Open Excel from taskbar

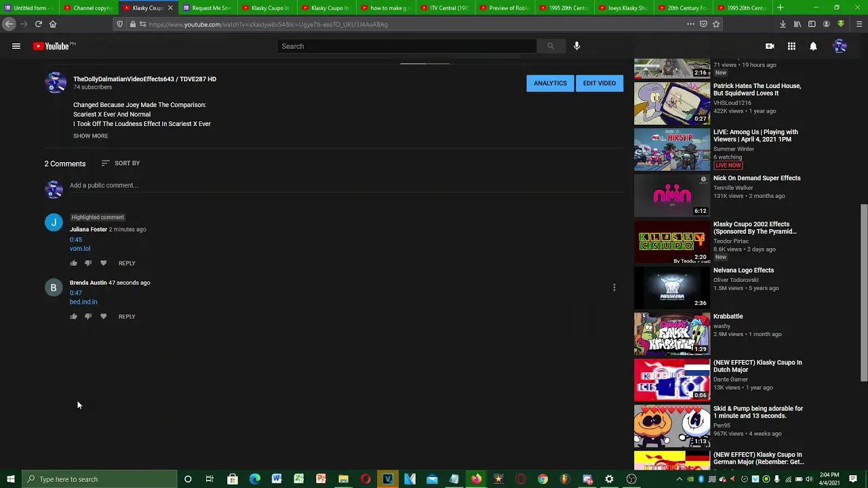[298, 479]
